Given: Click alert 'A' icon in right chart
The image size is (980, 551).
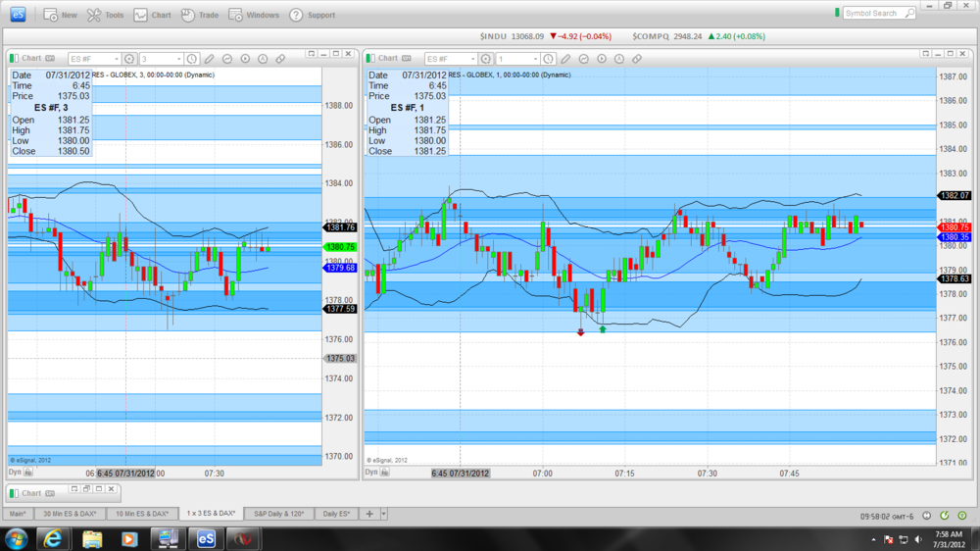Looking at the screenshot, I should pyautogui.click(x=619, y=59).
